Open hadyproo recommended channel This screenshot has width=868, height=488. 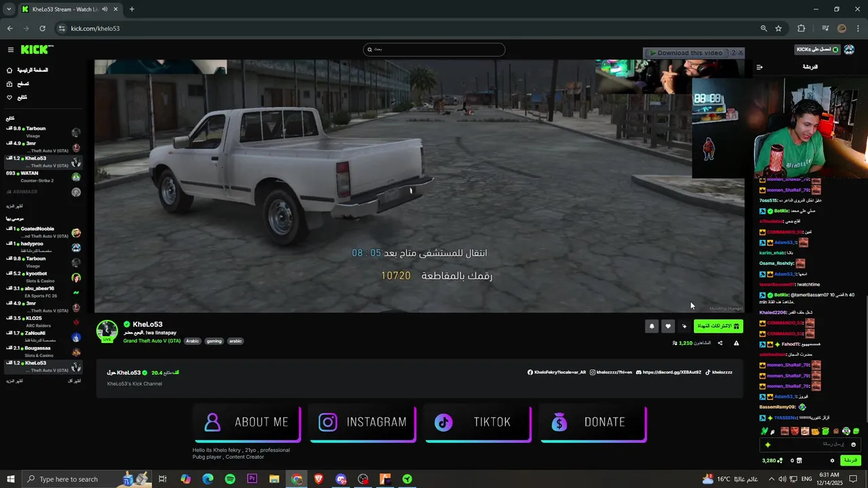42,247
